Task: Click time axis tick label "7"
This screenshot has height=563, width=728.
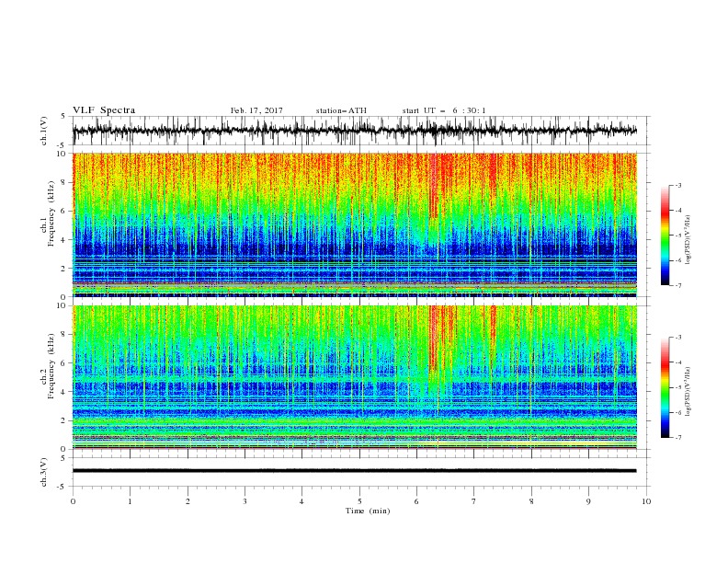Action: click(x=473, y=501)
